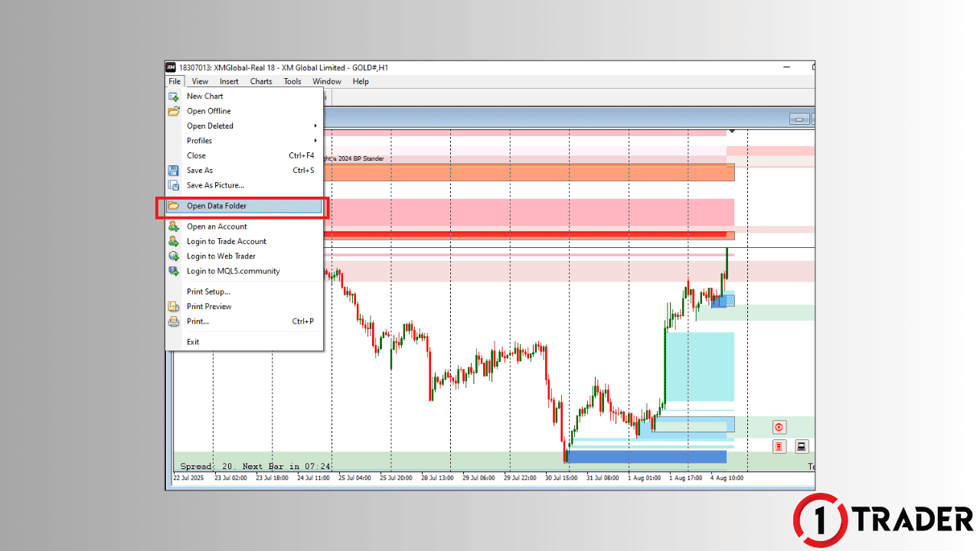Select New Chart from the File menu
Viewport: 980px width, 551px height.
(x=244, y=96)
